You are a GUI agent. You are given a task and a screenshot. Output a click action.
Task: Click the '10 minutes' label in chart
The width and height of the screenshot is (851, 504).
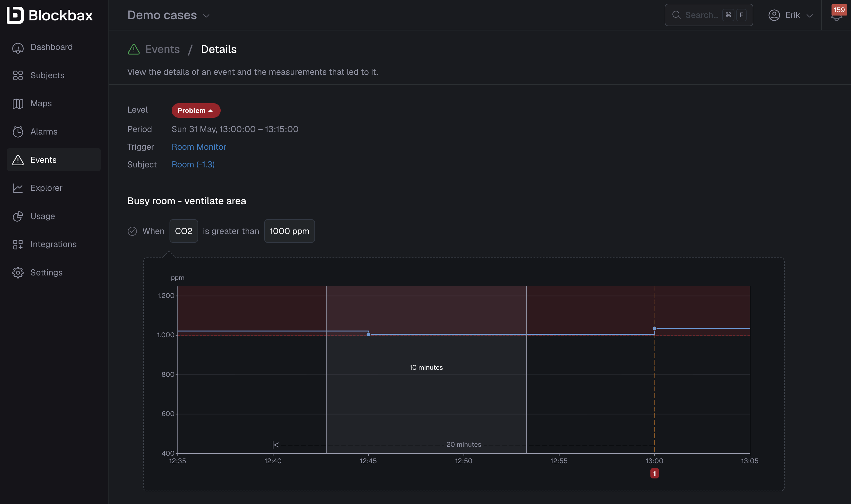click(426, 368)
